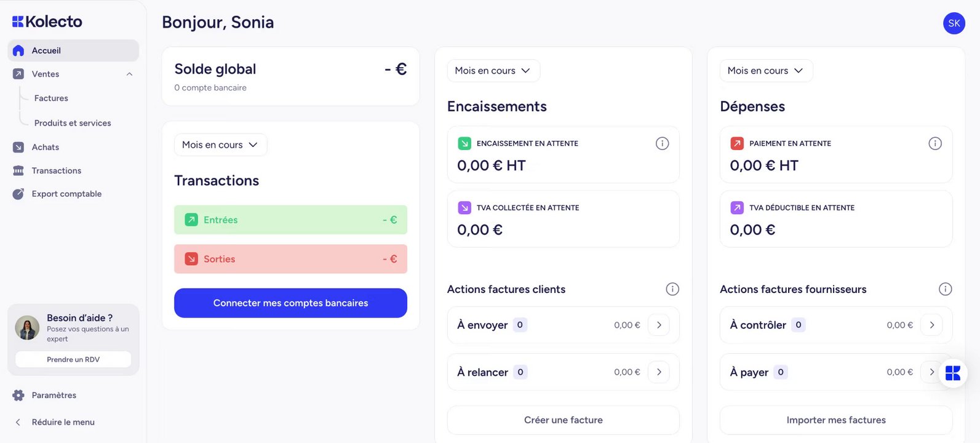The height and width of the screenshot is (443, 980).
Task: Collapse sidebar with Réduire le menu
Action: point(63,422)
